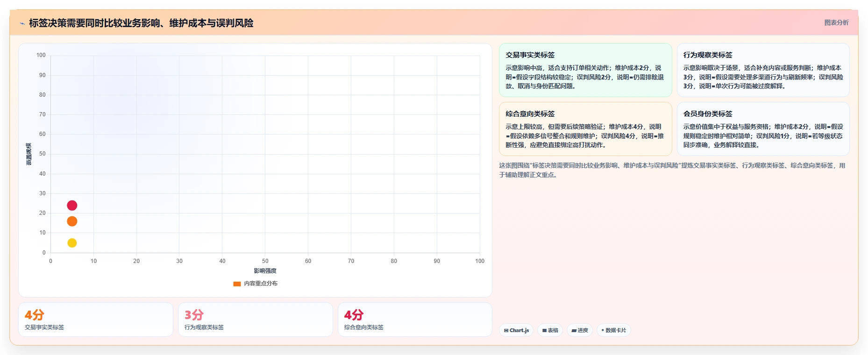Image resolution: width=868 pixels, height=355 pixels.
Task: Select the 表格 tag chip
Action: pos(550,330)
